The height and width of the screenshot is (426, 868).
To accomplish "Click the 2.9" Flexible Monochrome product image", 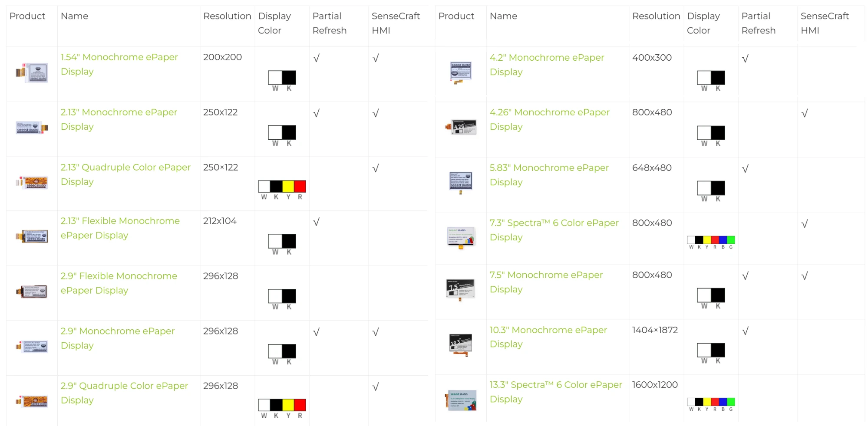I will (32, 292).
